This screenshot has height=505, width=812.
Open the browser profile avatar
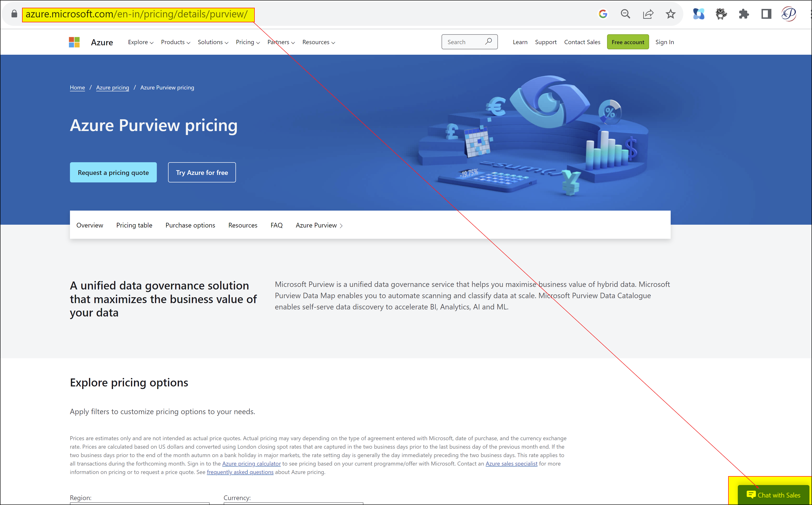click(789, 14)
